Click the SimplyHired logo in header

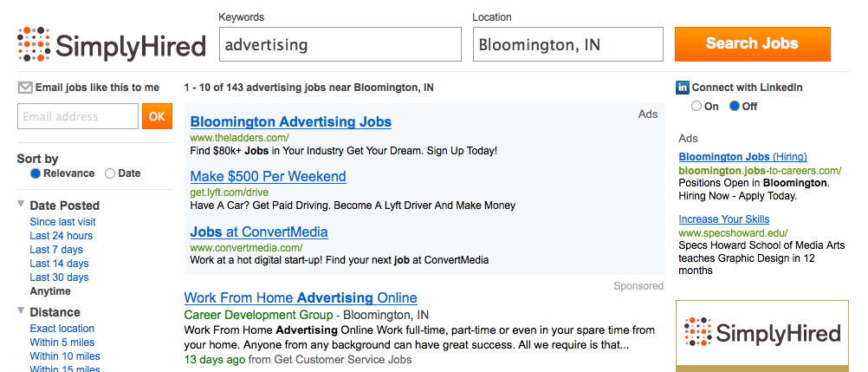tap(111, 44)
